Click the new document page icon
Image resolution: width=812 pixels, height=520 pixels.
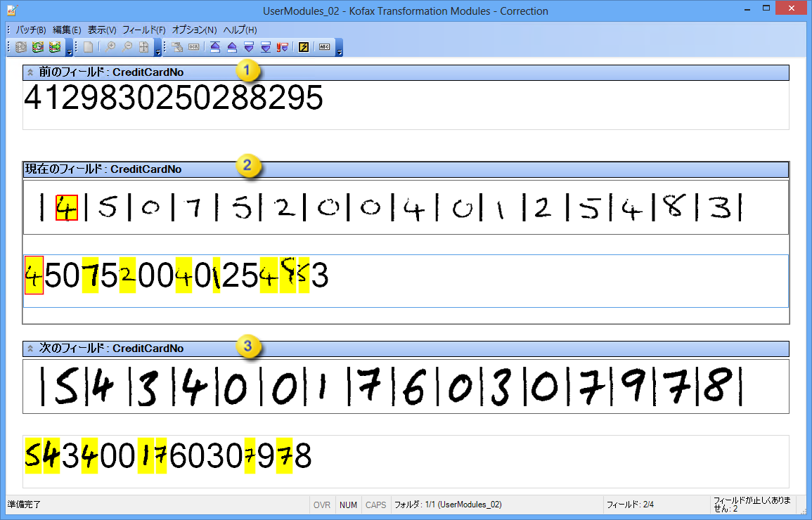coord(89,47)
